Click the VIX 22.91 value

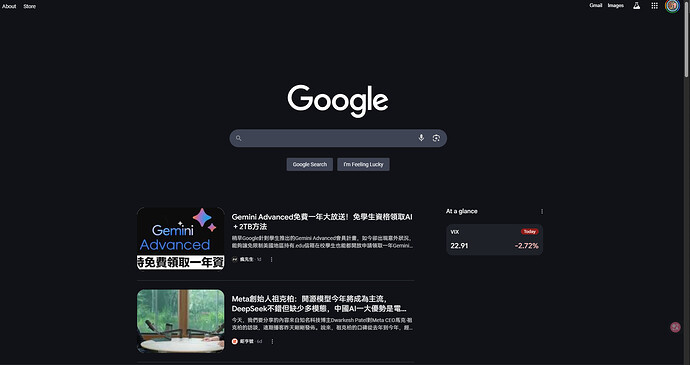[x=459, y=246]
